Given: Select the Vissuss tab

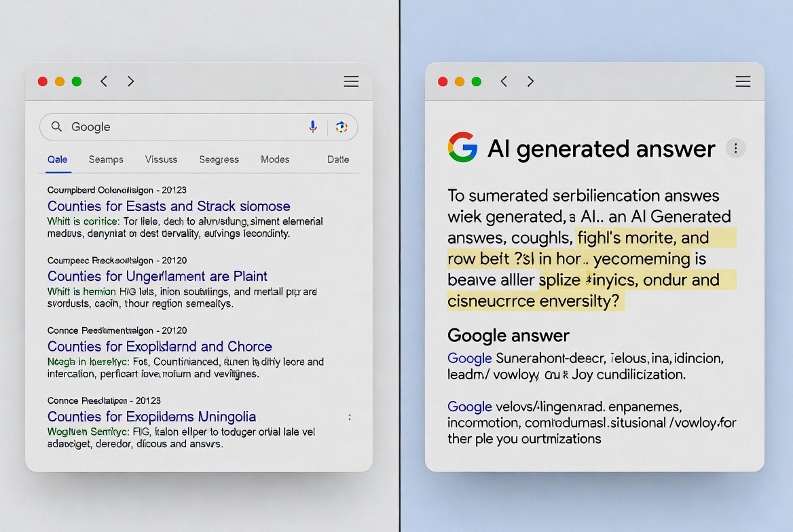Looking at the screenshot, I should pyautogui.click(x=161, y=159).
